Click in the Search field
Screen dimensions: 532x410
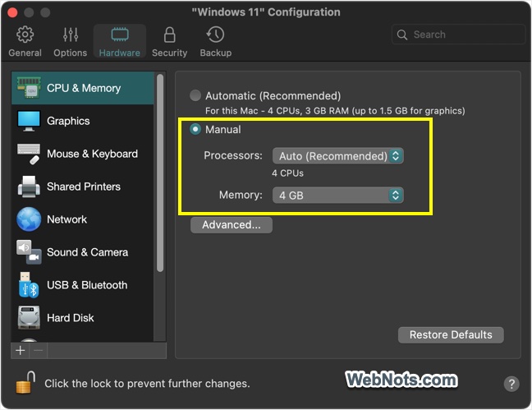tap(458, 35)
